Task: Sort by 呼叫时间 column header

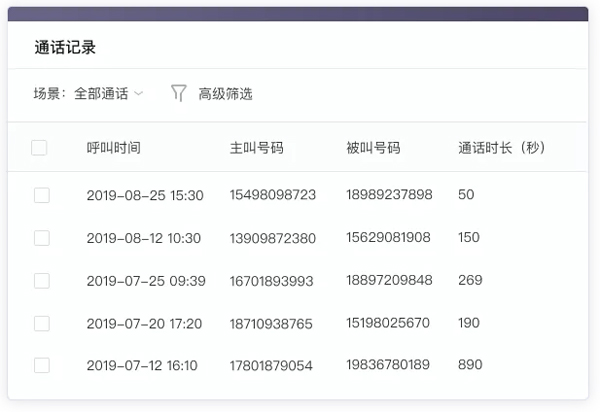Action: point(113,148)
